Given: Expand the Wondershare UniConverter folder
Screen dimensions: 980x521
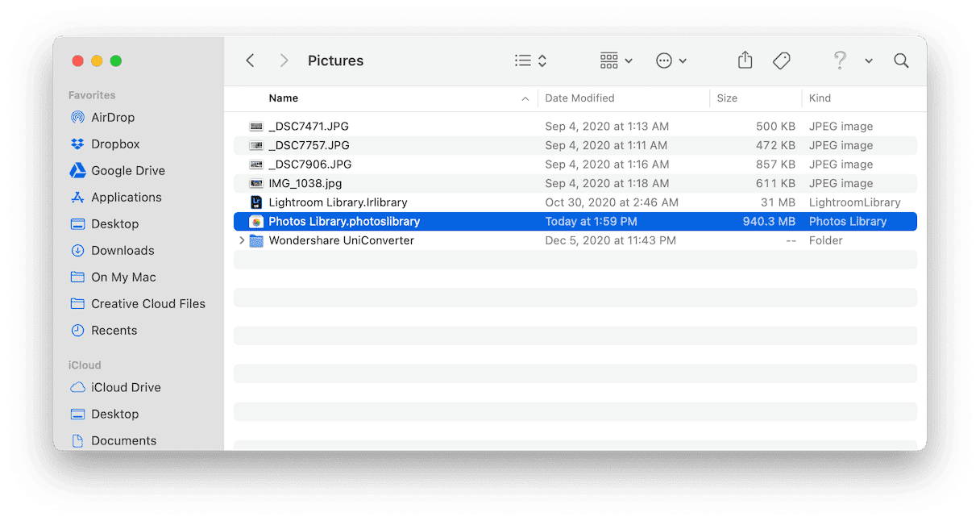Looking at the screenshot, I should [x=242, y=240].
